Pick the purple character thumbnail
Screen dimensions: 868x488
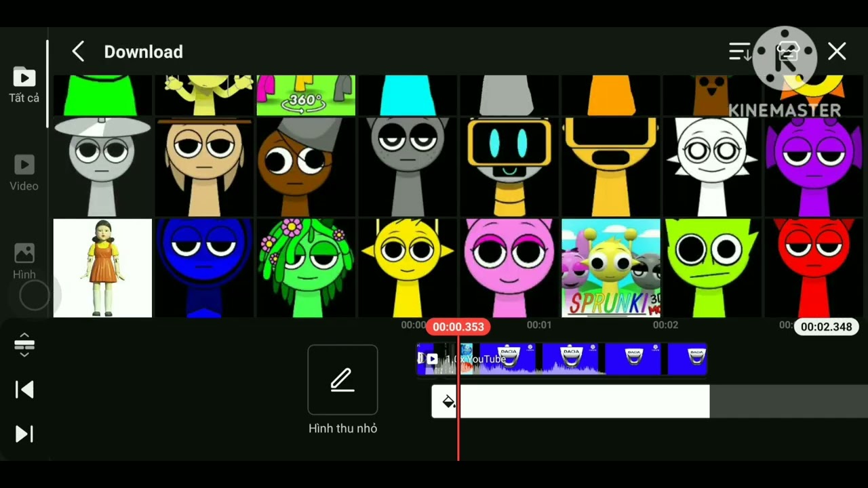coord(814,167)
